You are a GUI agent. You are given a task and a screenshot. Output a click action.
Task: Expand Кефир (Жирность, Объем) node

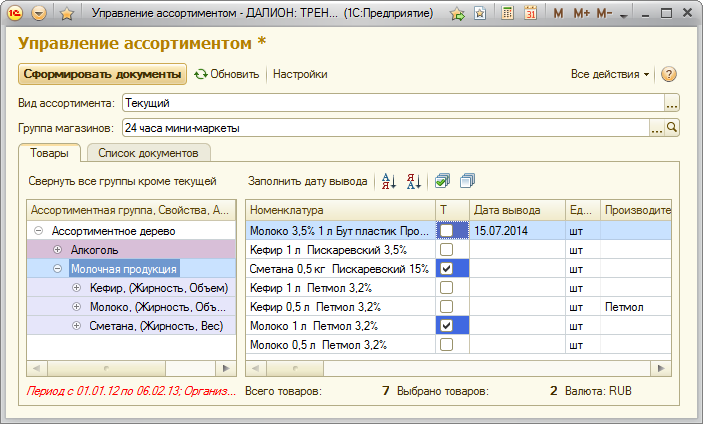77,288
